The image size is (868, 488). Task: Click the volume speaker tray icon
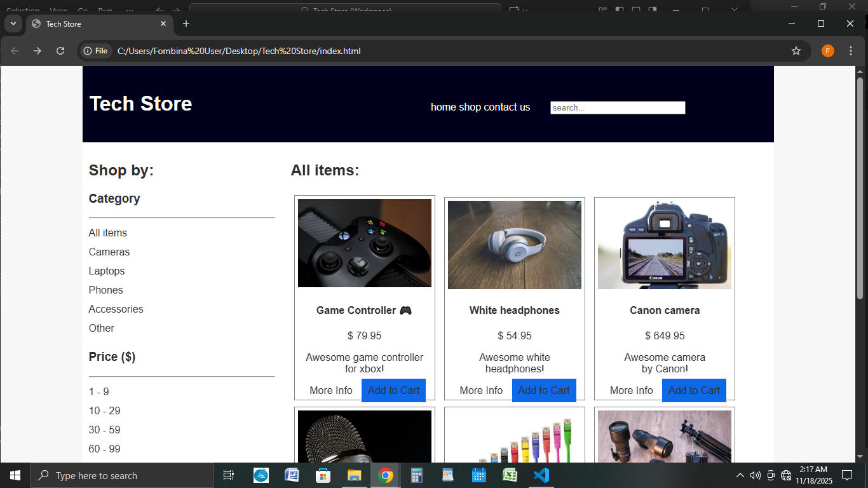(756, 475)
